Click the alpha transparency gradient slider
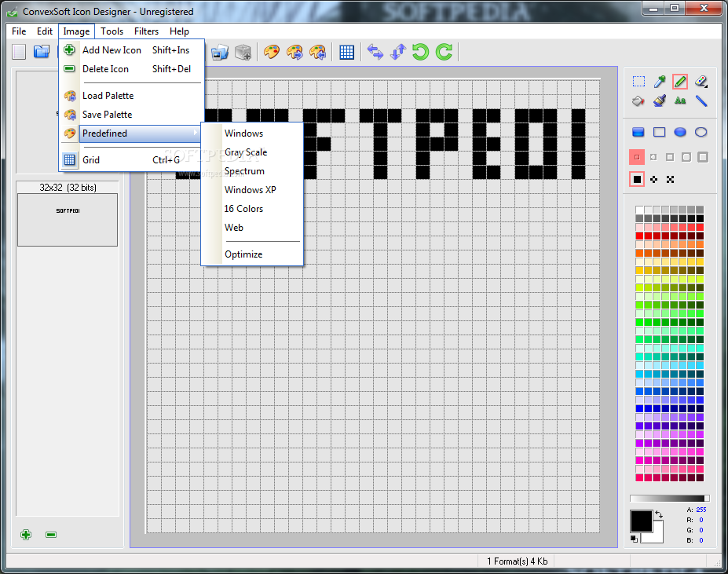 [670, 499]
